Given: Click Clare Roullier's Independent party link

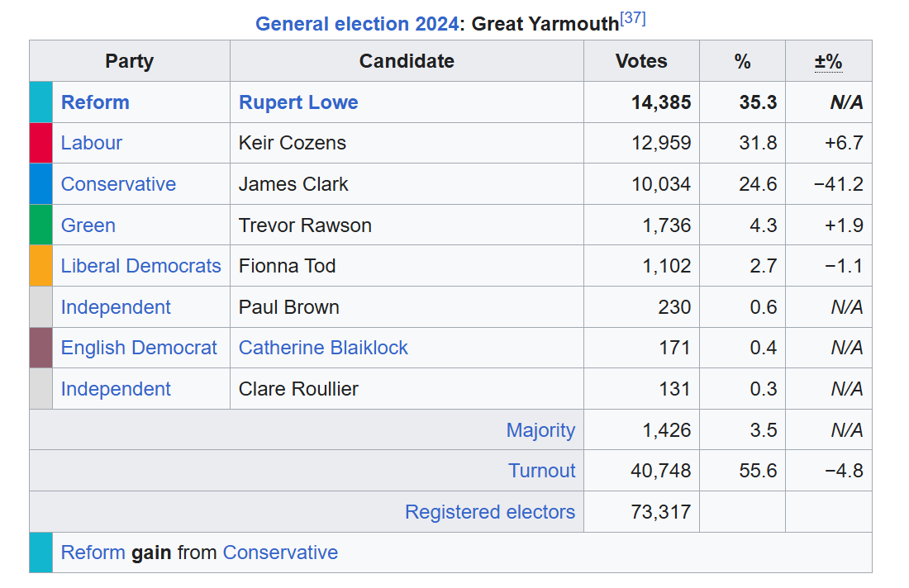Looking at the screenshot, I should tap(116, 389).
